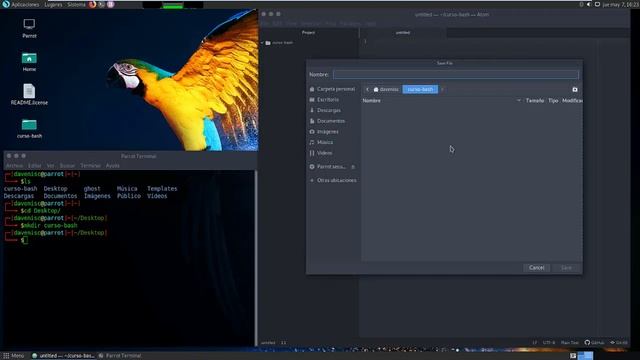Launch Firefox from the top panel
The height and width of the screenshot is (360, 640).
click(93, 4)
